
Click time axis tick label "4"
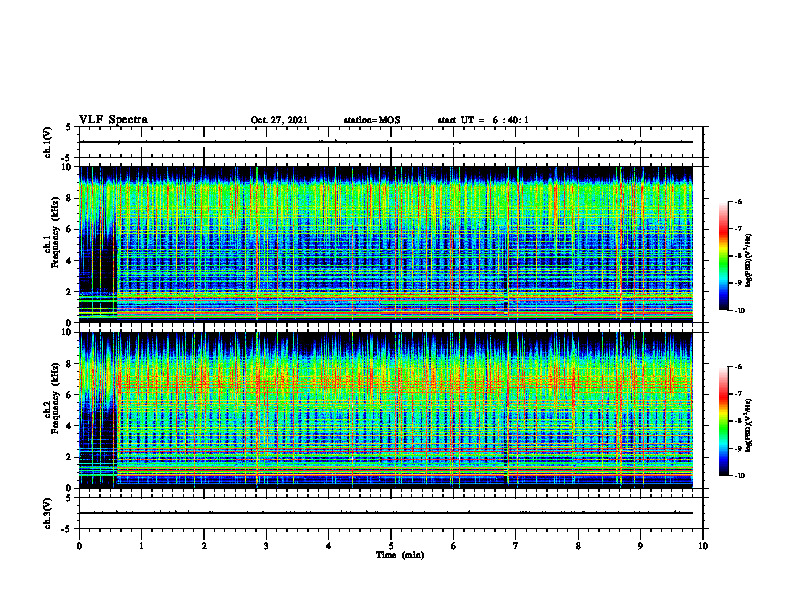tap(329, 546)
